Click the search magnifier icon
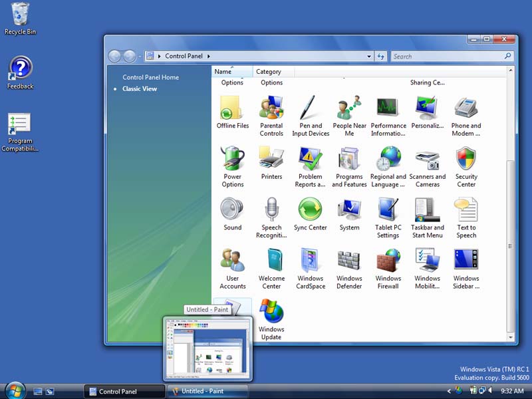Viewport: 532px width, 399px height. [507, 56]
